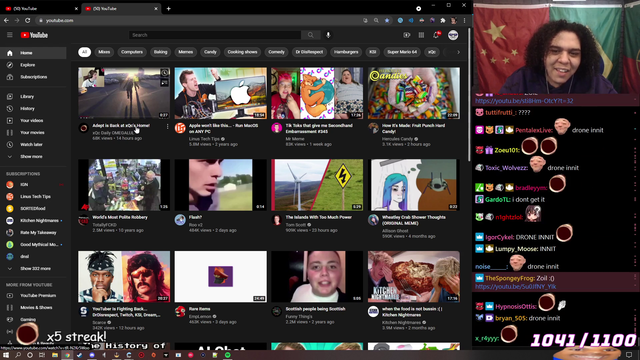
Task: Open the Fruit Punch Hard Candy thumbnail
Action: (x=413, y=93)
